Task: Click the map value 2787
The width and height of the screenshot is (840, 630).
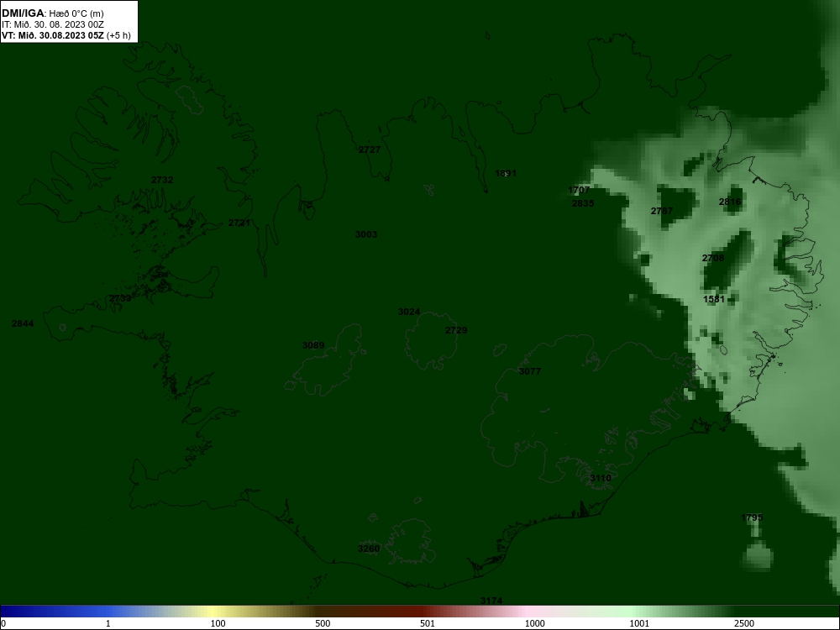Action: [662, 211]
